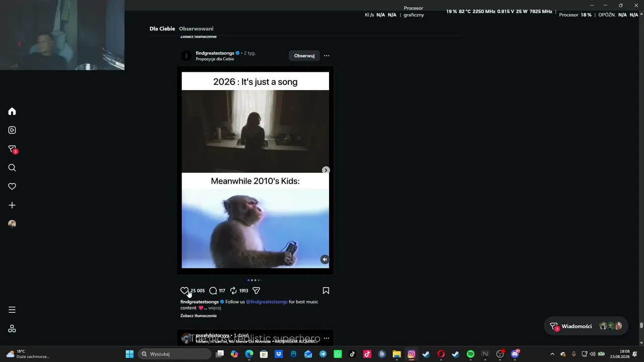Screen dimensions: 644x362
Task: Open comments on the findgreatestsongs post
Action: (213, 291)
